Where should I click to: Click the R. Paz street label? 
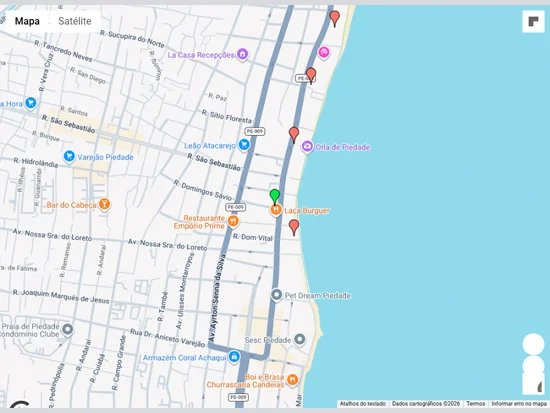tap(217, 97)
